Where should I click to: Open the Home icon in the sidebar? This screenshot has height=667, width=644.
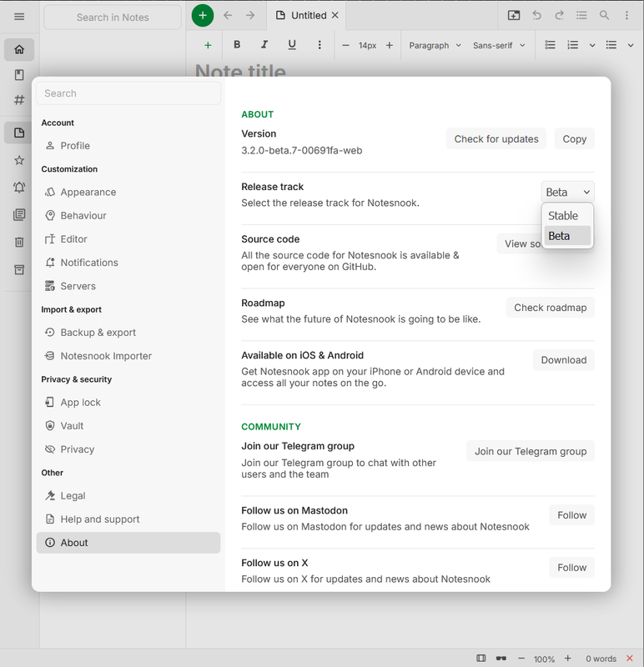(x=19, y=49)
